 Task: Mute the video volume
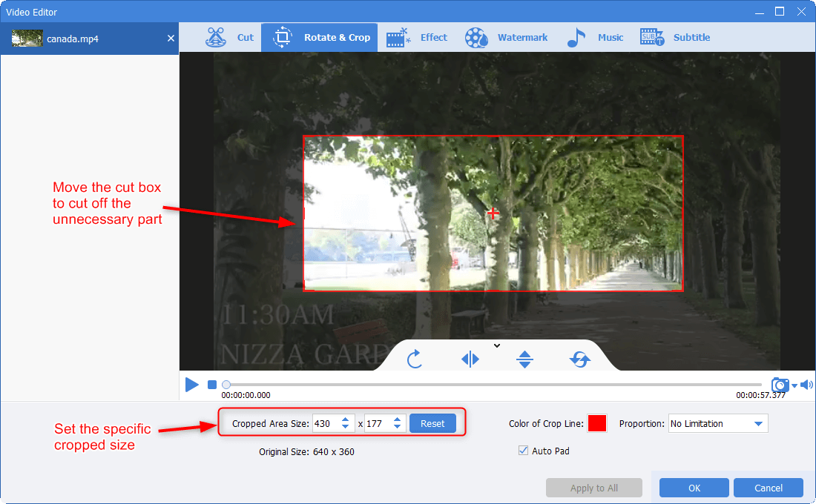click(x=806, y=385)
